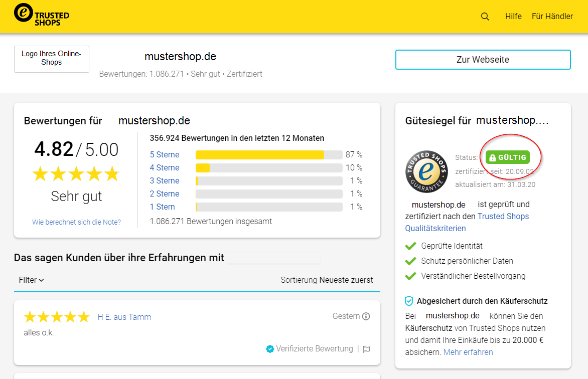
Task: Filter reviews by 5 Sterne
Action: [164, 154]
